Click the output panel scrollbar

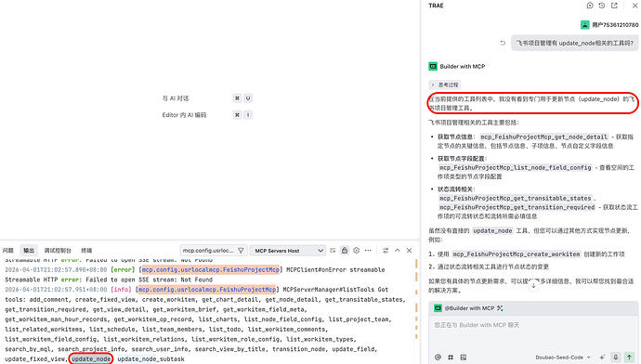click(x=416, y=310)
